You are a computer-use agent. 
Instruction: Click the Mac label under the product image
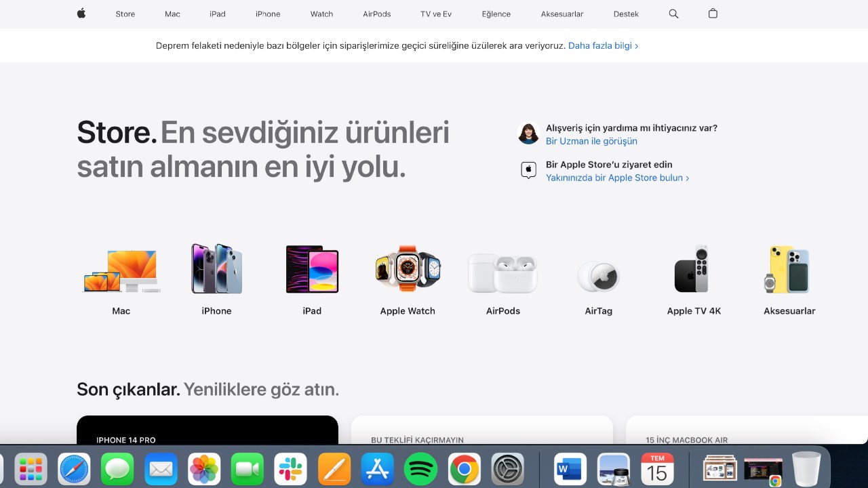click(x=121, y=310)
